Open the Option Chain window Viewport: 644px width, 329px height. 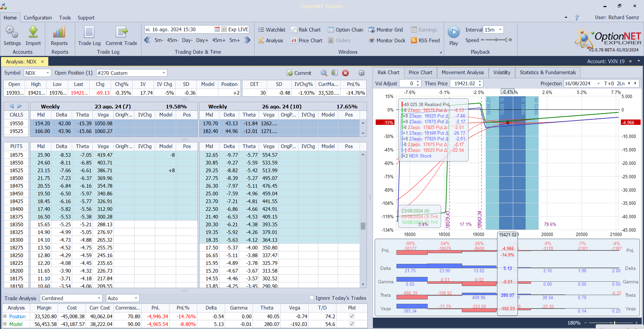tap(345, 30)
